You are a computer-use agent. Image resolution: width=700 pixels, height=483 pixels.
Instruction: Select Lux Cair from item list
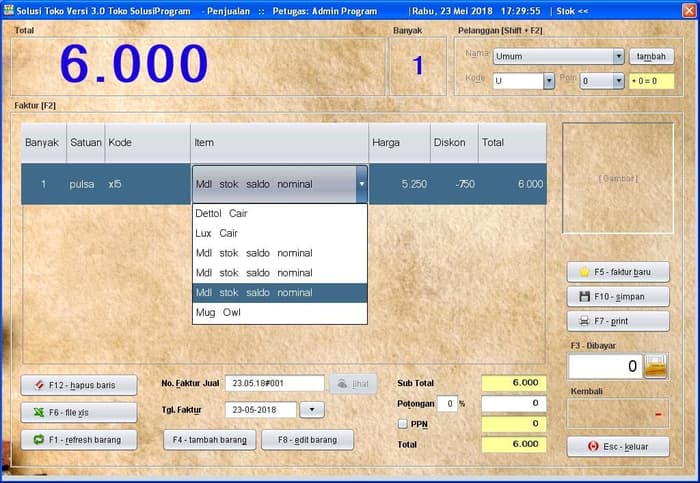coord(216,233)
